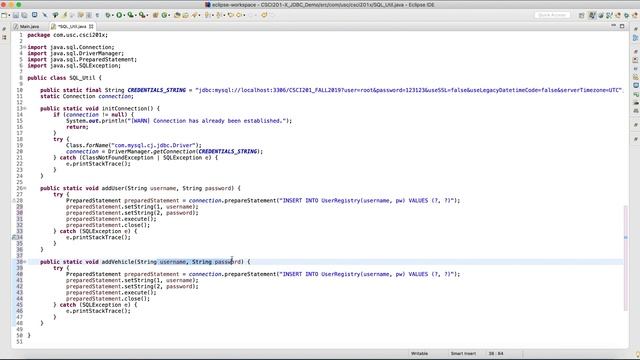Click the 38 : 84 cursor position
640x360 pixels.
496,353
